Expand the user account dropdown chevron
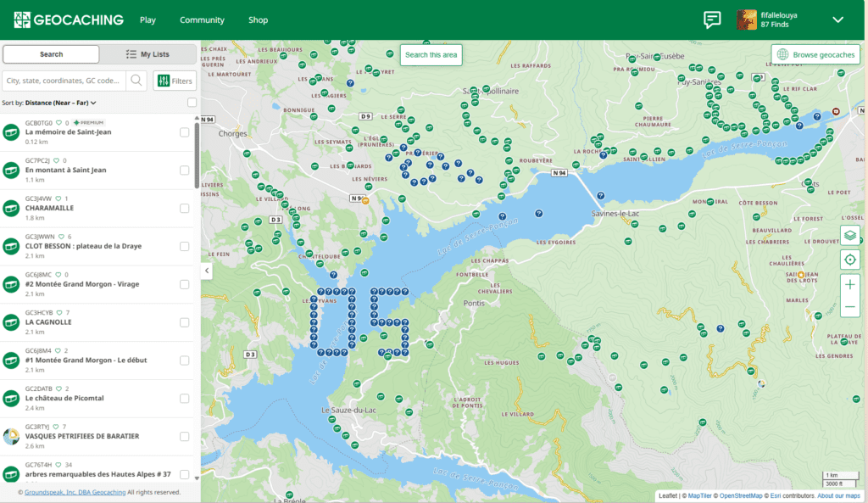 (838, 20)
